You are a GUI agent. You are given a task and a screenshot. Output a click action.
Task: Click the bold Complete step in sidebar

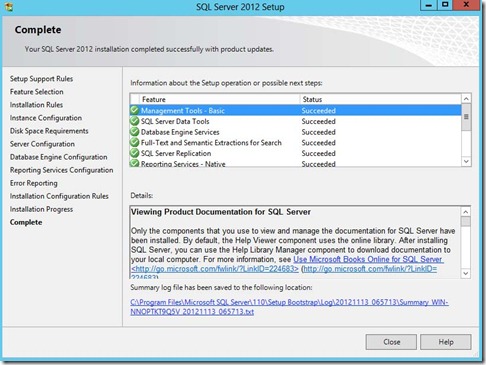(x=26, y=222)
